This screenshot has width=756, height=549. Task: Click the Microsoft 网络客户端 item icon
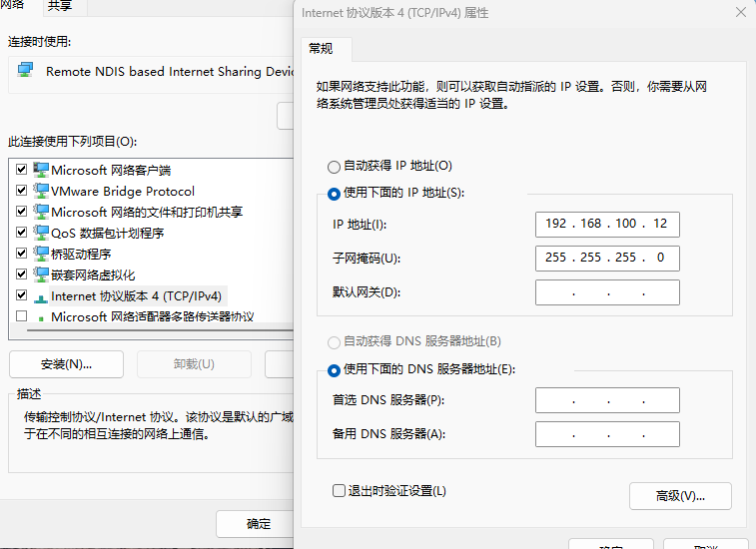(41, 170)
